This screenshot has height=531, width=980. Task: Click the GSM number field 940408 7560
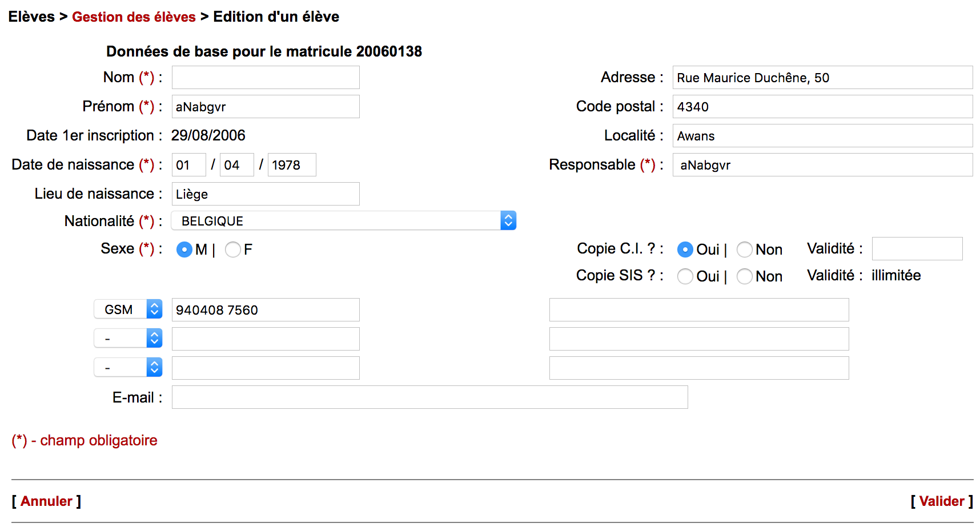coord(266,310)
